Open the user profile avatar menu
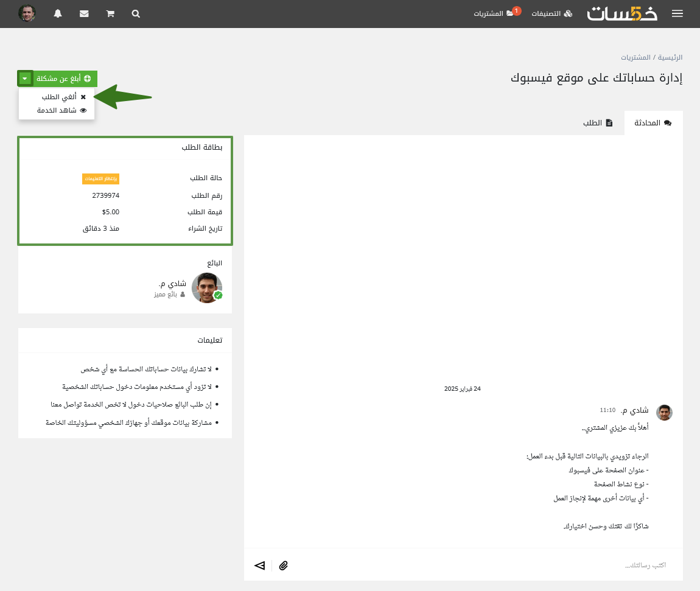Viewport: 700px width, 591px height. click(x=27, y=13)
